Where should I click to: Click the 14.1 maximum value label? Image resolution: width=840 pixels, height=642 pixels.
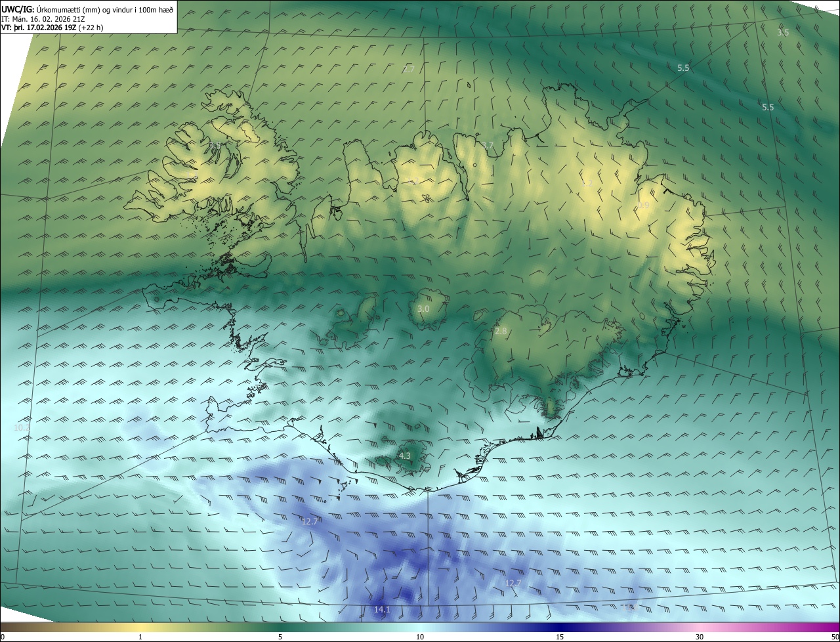382,610
